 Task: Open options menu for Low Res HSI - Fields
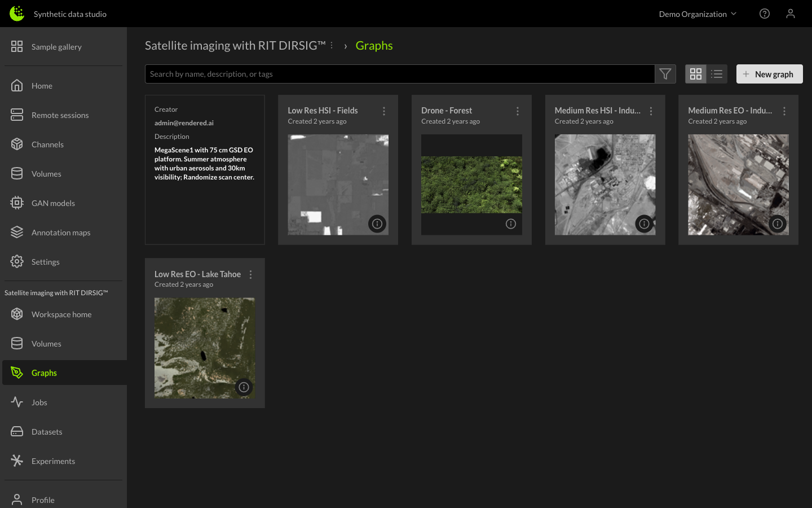pos(384,111)
